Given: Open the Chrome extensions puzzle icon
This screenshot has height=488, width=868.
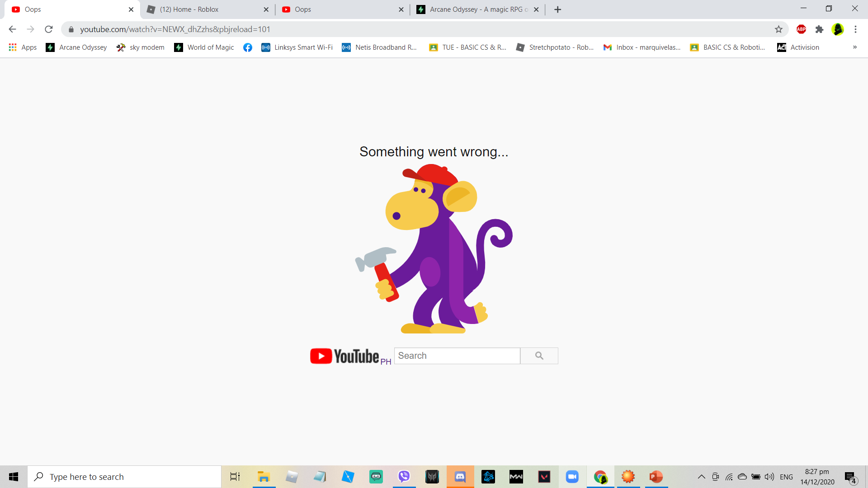Looking at the screenshot, I should point(819,29).
